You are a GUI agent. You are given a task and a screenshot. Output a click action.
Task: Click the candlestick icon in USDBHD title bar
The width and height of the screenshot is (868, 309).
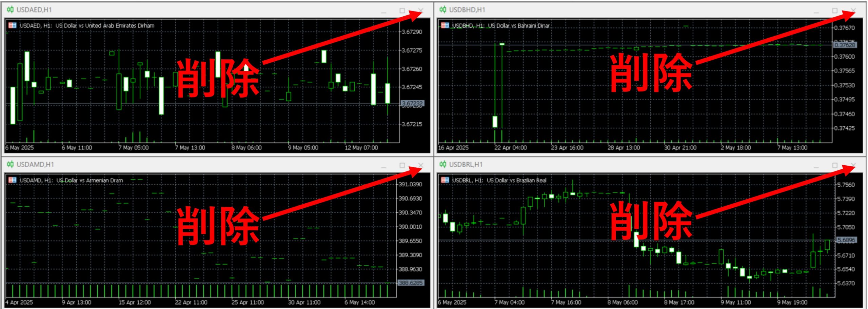[x=443, y=9]
